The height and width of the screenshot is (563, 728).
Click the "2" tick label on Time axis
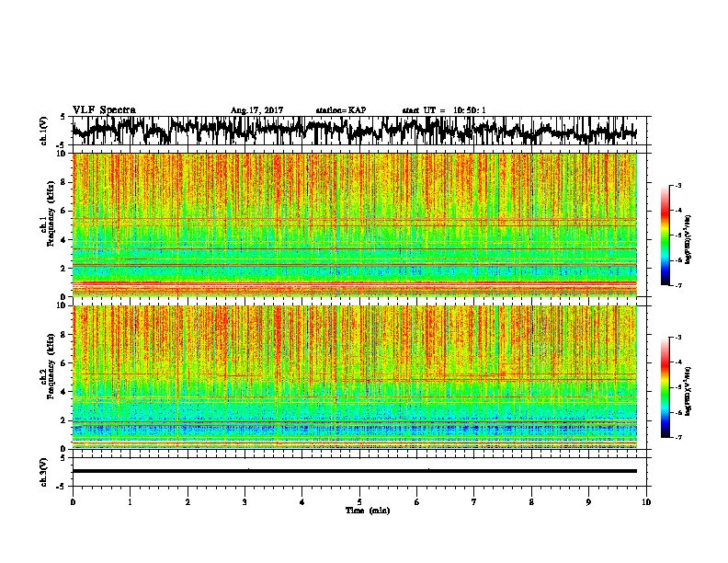(x=188, y=502)
